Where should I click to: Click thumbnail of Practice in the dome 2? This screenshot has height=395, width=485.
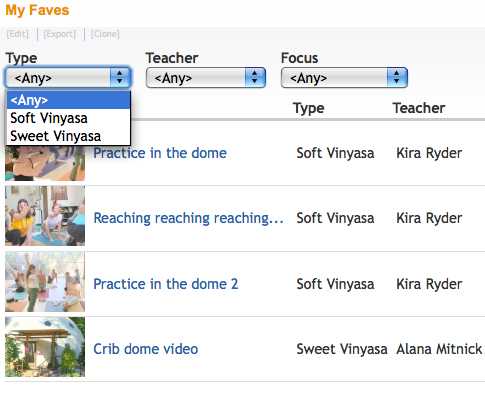(45, 282)
